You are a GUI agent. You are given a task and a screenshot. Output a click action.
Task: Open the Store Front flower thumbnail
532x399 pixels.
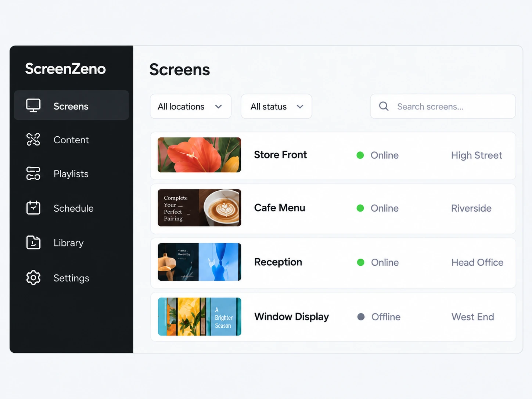199,155
